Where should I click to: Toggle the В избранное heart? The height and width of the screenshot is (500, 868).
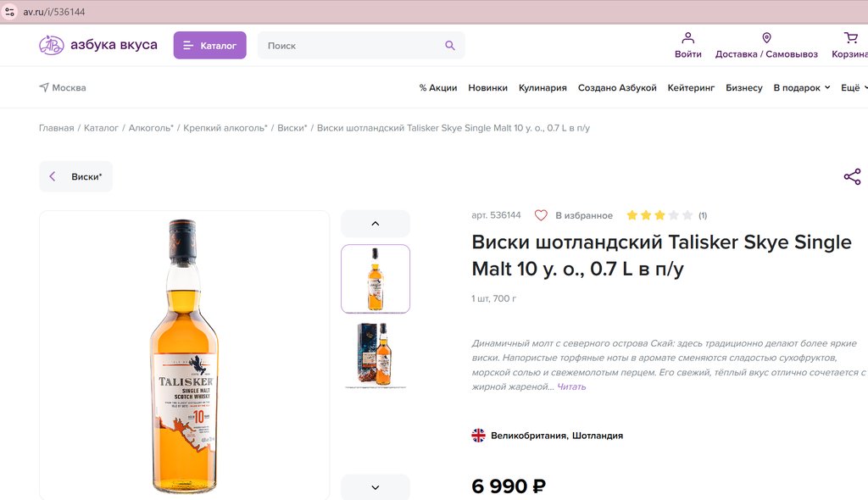[x=541, y=215]
